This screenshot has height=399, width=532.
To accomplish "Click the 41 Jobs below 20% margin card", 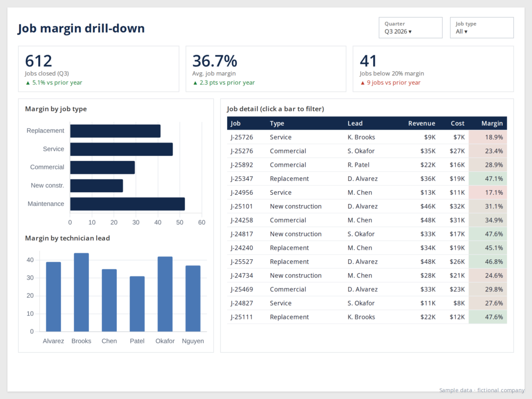I will 433,69.
